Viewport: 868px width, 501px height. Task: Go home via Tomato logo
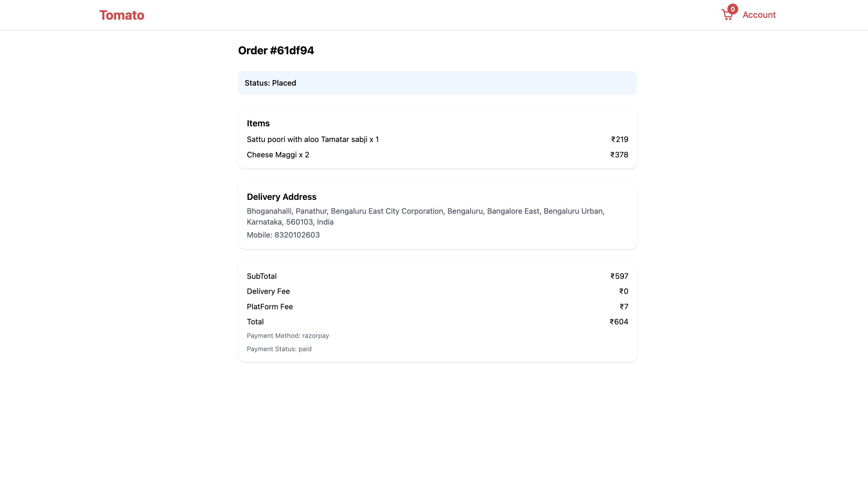pyautogui.click(x=122, y=15)
